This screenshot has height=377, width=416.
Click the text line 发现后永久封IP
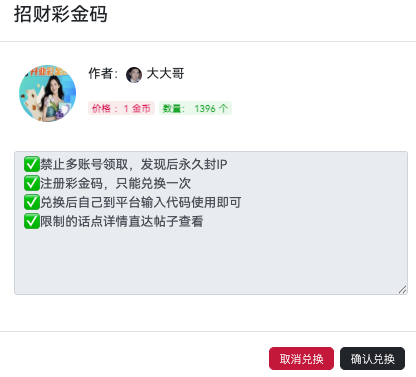(184, 164)
